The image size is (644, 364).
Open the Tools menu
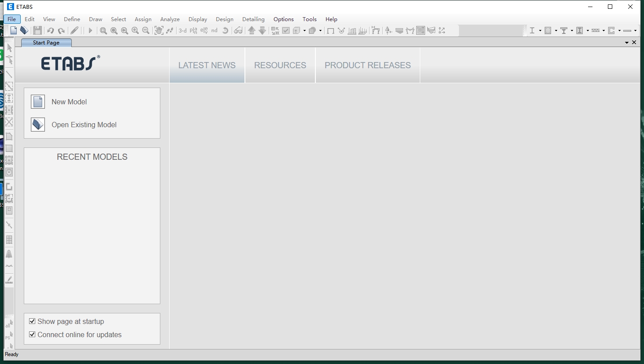(310, 19)
